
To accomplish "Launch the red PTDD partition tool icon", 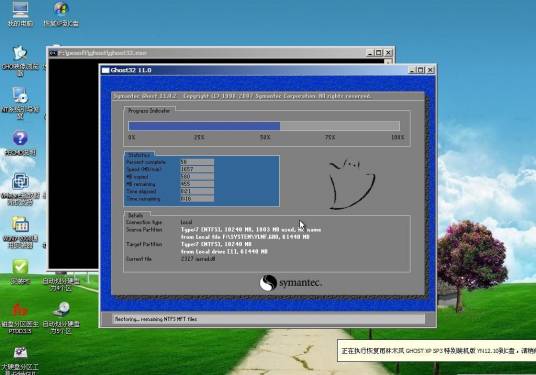I will 20,318.
